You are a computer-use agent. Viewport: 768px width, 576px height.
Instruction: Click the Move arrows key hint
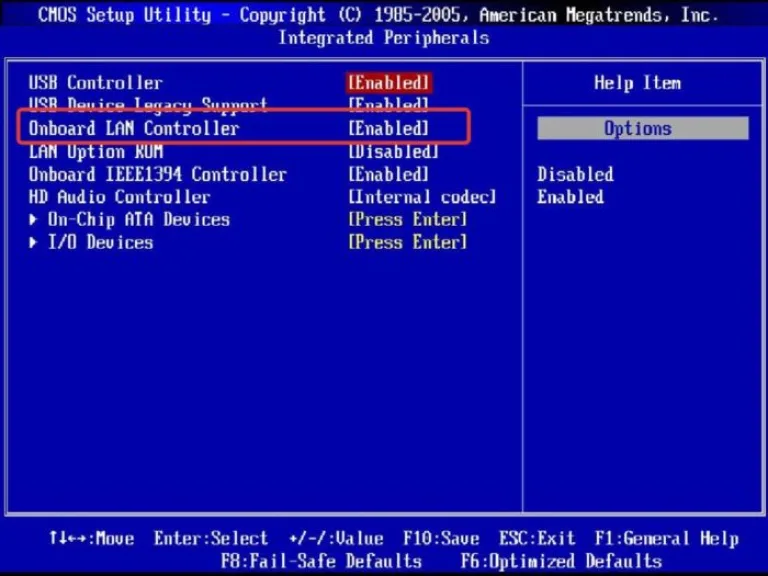pyautogui.click(x=91, y=538)
